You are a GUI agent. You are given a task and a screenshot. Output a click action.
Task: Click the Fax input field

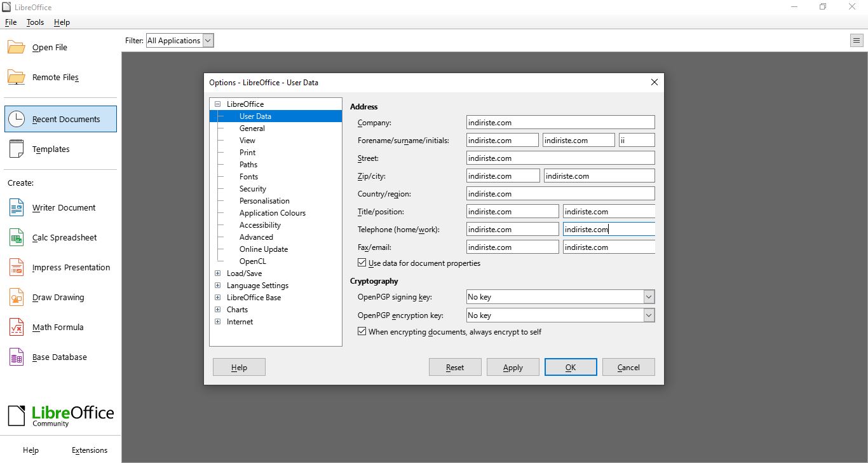[512, 247]
